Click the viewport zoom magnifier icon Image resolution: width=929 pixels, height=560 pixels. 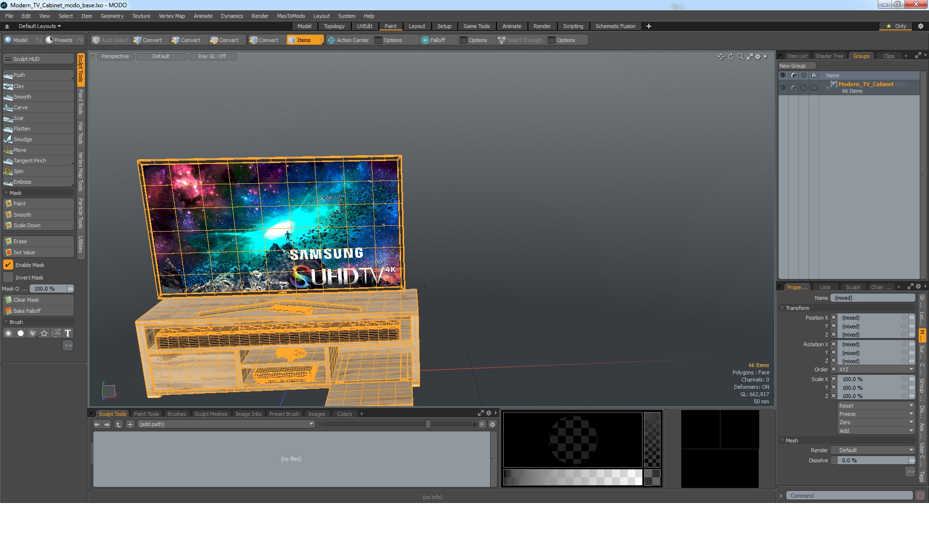click(x=740, y=57)
